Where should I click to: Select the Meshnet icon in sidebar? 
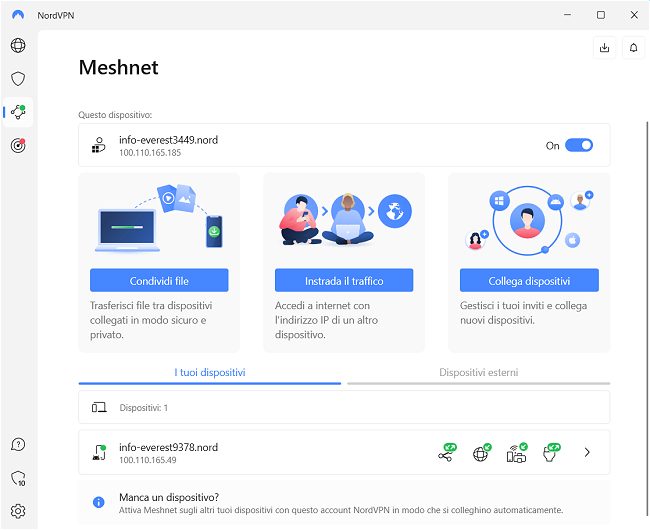coord(18,112)
